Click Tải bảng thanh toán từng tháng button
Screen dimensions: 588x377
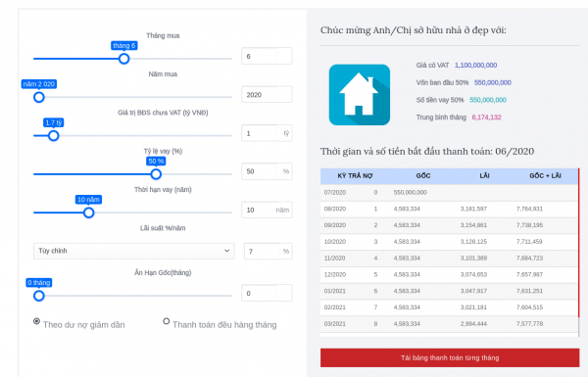click(450, 357)
